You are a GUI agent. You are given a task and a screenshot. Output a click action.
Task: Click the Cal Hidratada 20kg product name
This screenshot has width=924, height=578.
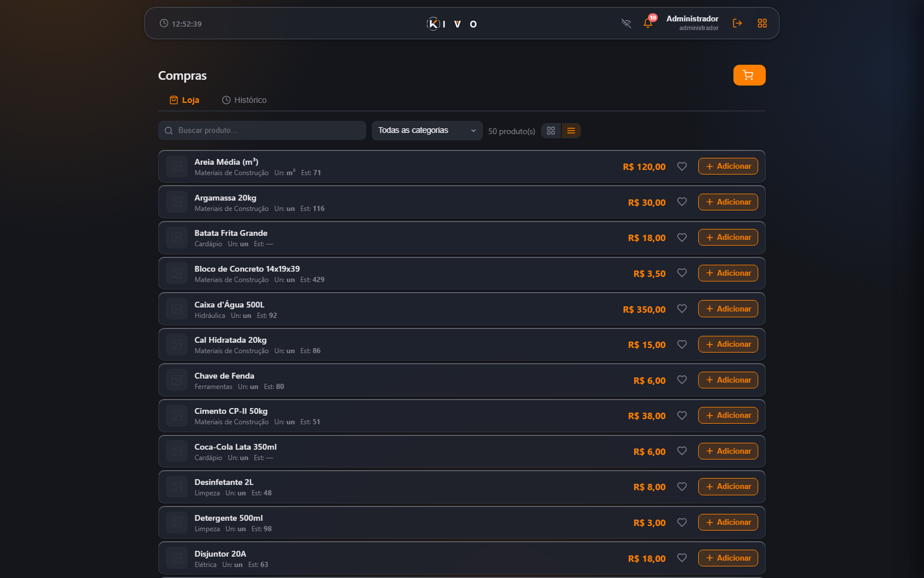pos(230,340)
